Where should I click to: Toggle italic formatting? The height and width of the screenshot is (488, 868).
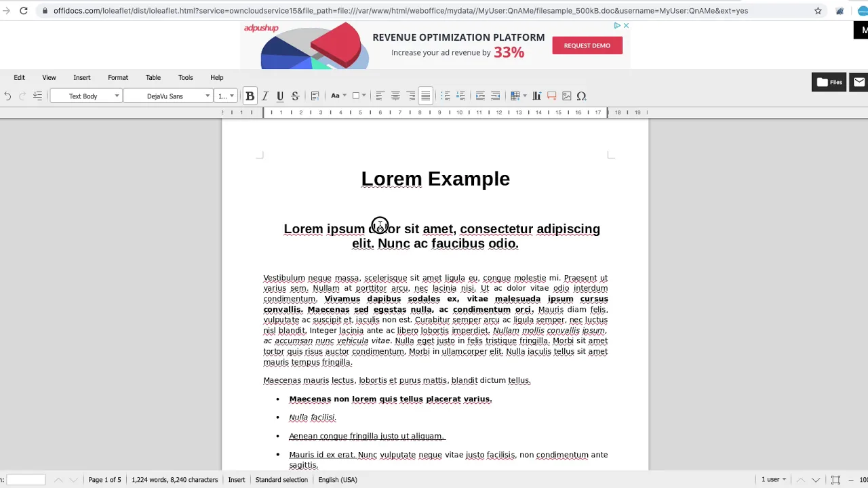(x=265, y=96)
